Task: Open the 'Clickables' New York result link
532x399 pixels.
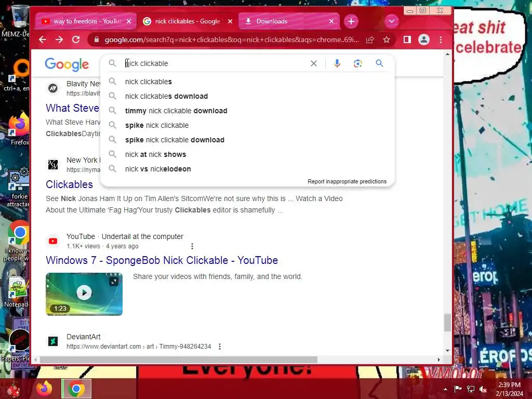Action: (x=69, y=184)
